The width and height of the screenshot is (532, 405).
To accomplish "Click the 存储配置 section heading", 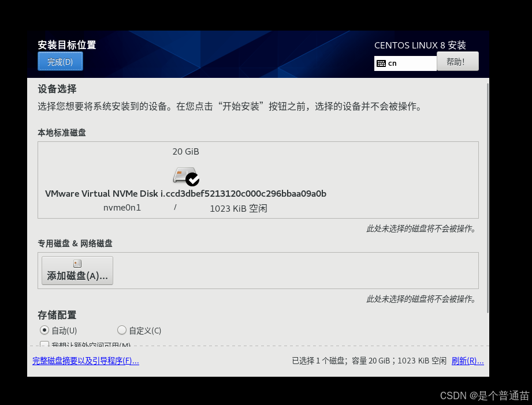I will pos(57,315).
